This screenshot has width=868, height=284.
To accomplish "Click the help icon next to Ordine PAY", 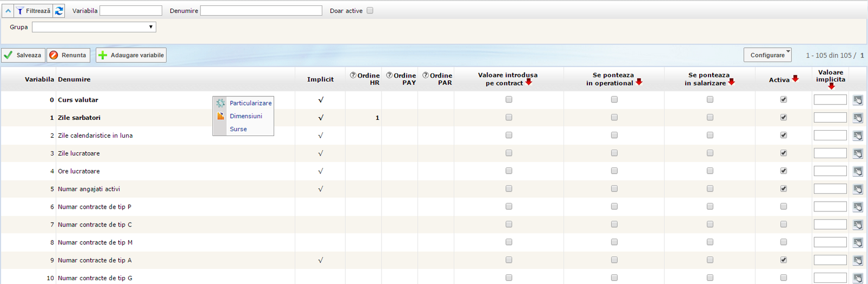I will [x=389, y=75].
